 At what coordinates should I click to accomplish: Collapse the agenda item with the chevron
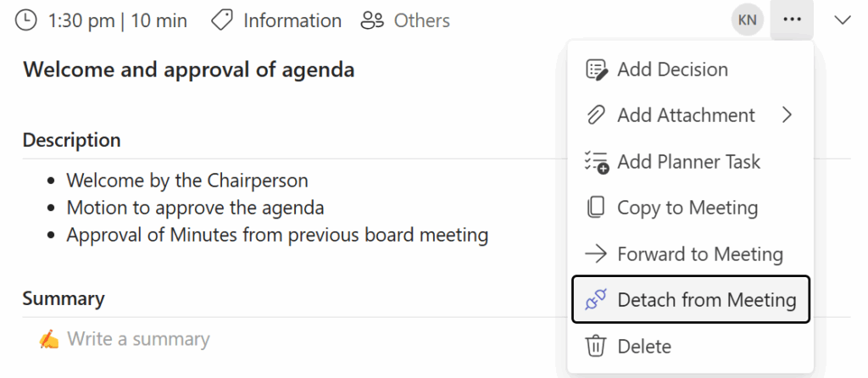pos(843,20)
